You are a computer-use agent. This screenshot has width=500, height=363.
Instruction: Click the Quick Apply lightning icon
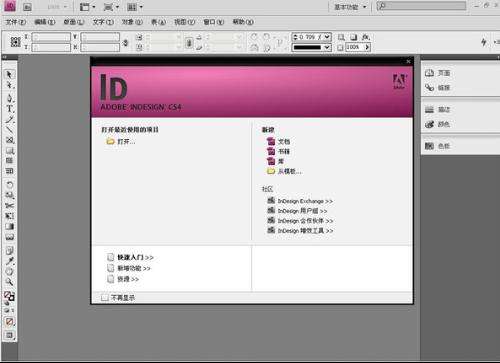click(x=484, y=42)
